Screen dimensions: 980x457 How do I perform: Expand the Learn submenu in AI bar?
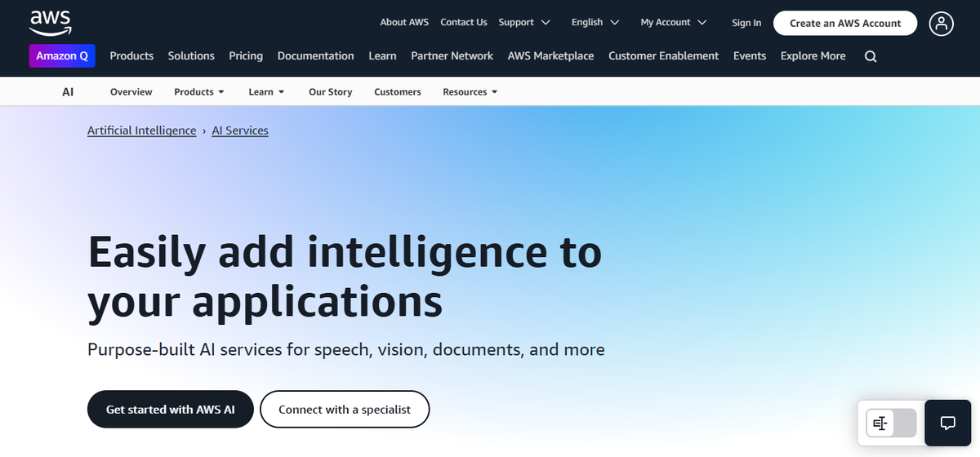pos(266,92)
